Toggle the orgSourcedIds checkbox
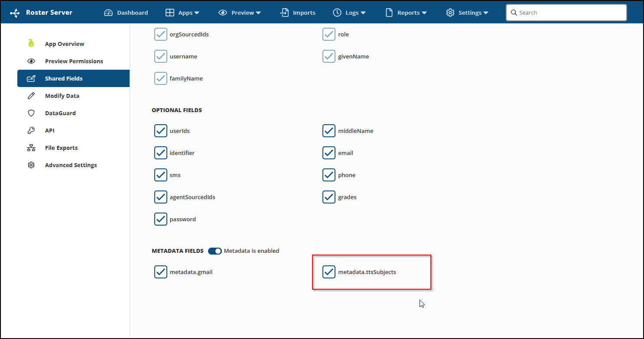The image size is (644, 339). click(161, 34)
